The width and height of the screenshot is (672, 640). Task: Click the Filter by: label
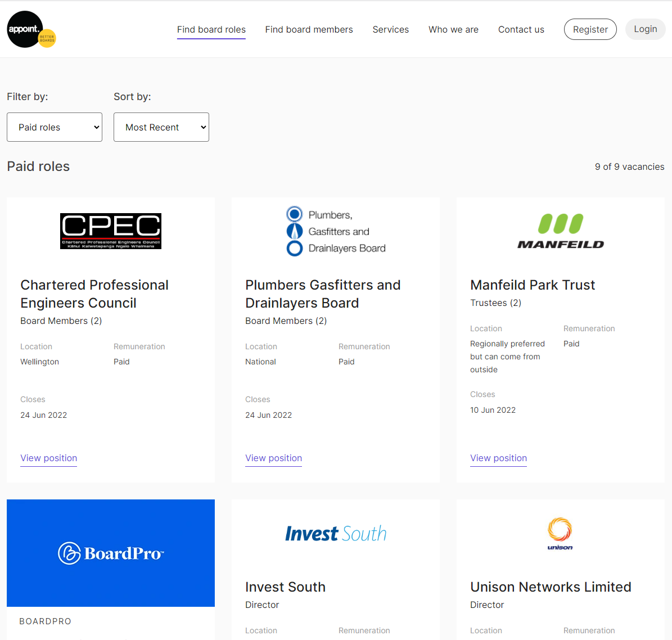(x=28, y=97)
